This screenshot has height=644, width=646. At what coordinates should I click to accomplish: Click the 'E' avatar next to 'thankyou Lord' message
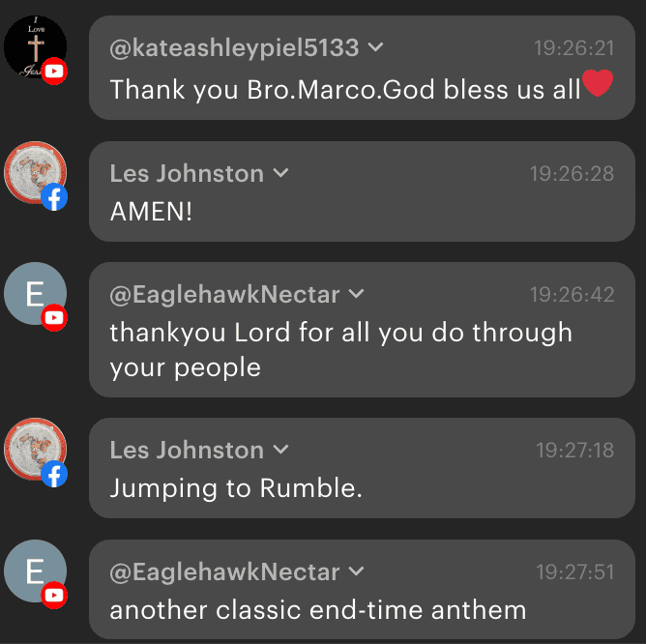tap(34, 292)
